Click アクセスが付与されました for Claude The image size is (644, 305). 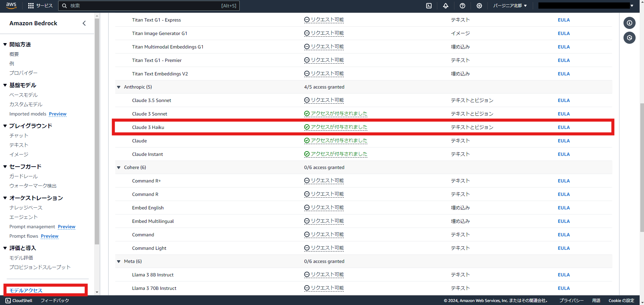coord(339,141)
